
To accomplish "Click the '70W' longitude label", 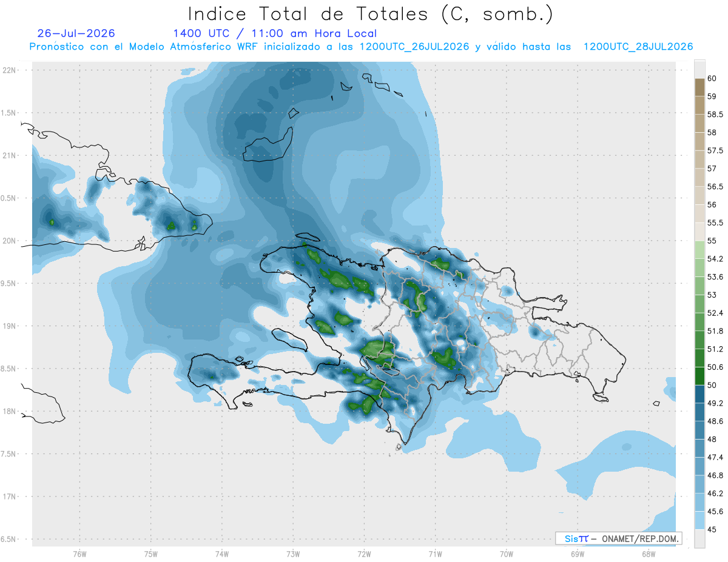I will pos(507,554).
